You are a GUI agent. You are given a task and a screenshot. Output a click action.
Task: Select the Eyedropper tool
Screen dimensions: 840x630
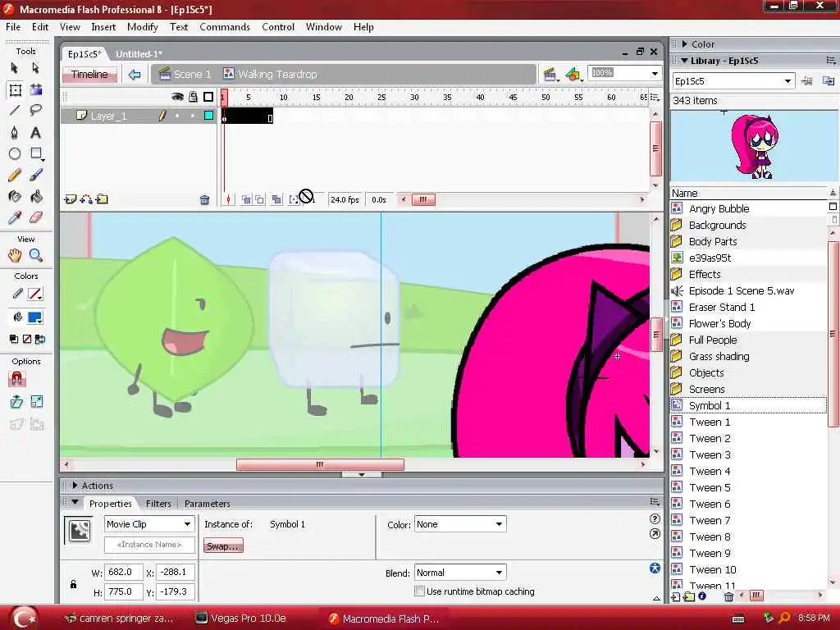[x=15, y=217]
